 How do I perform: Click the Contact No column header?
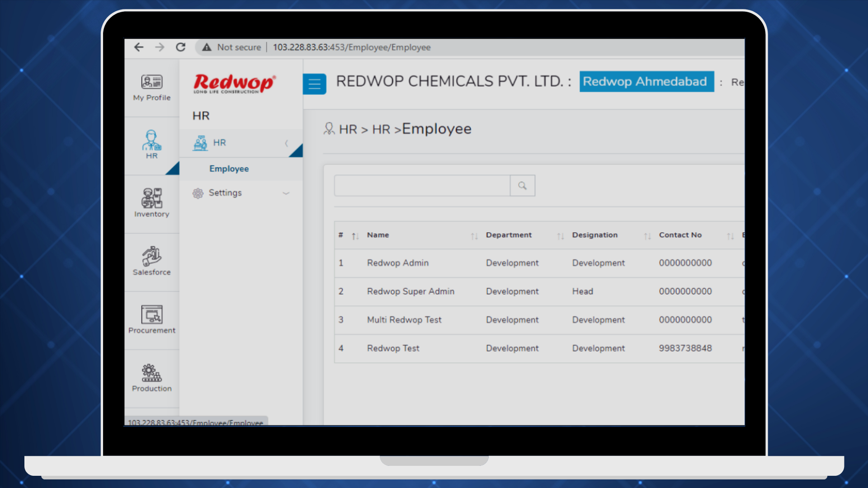pos(680,235)
